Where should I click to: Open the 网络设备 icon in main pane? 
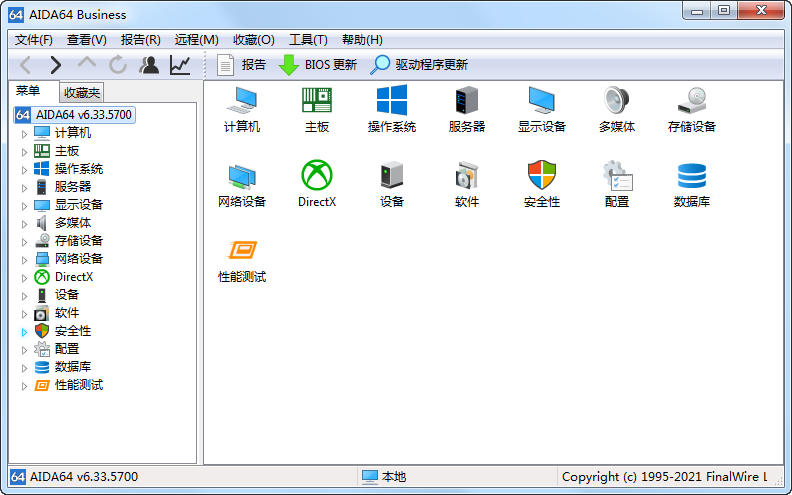(242, 184)
